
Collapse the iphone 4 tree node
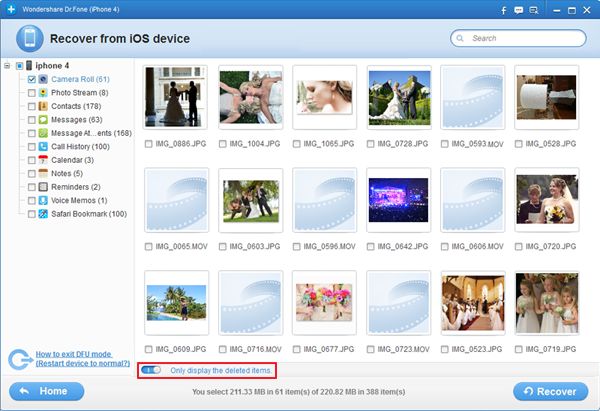pyautogui.click(x=7, y=66)
